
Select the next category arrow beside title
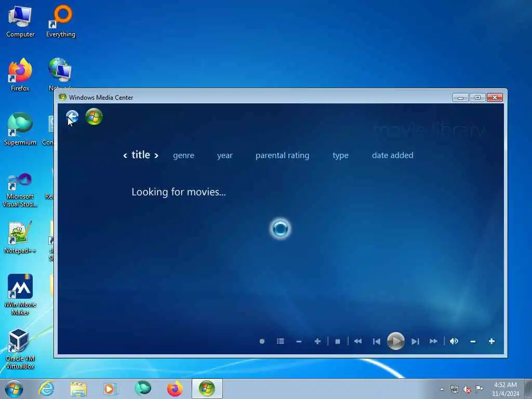156,156
